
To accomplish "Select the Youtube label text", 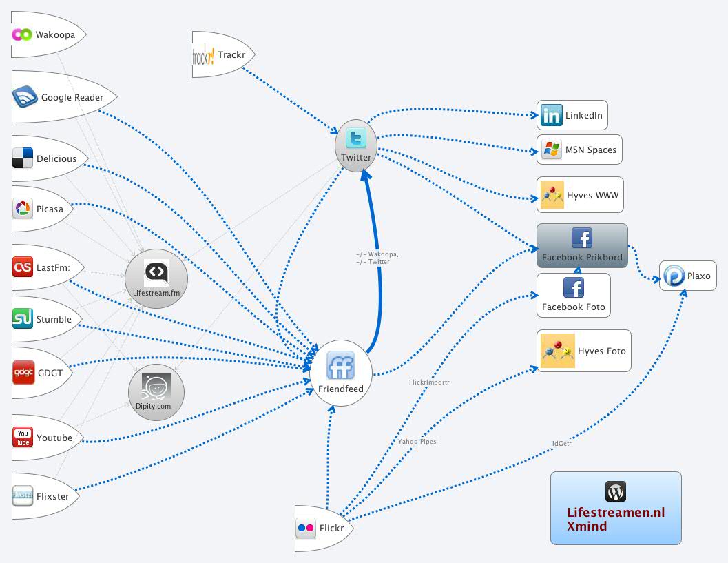I will click(x=54, y=438).
